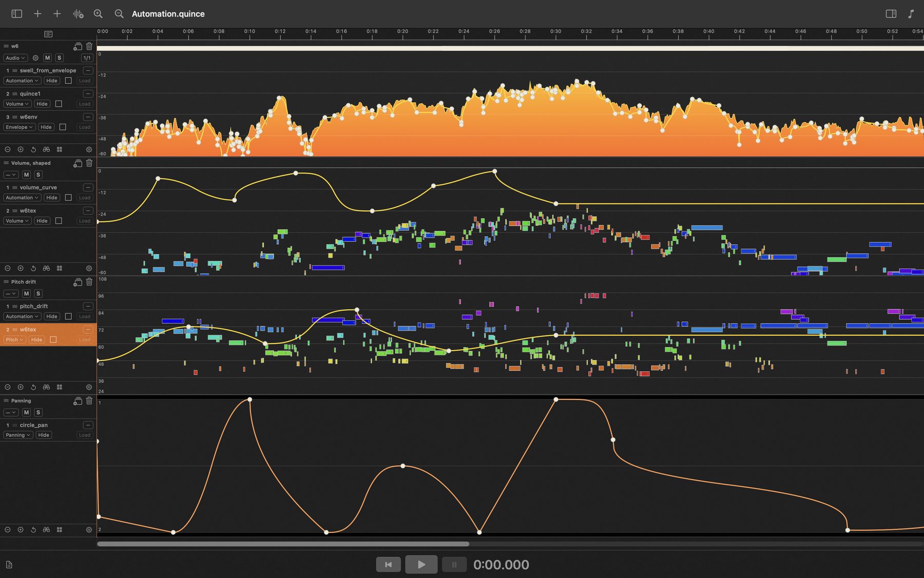Remove the swell_from_envelope layer with minus button

coord(88,70)
